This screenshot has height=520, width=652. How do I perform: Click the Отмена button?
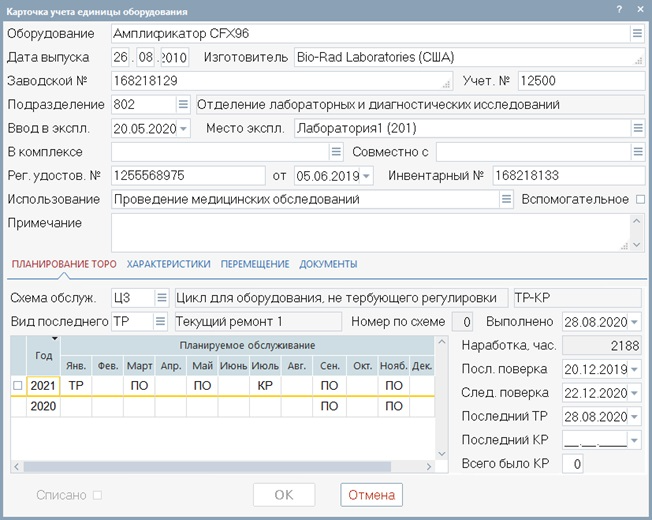[x=372, y=495]
